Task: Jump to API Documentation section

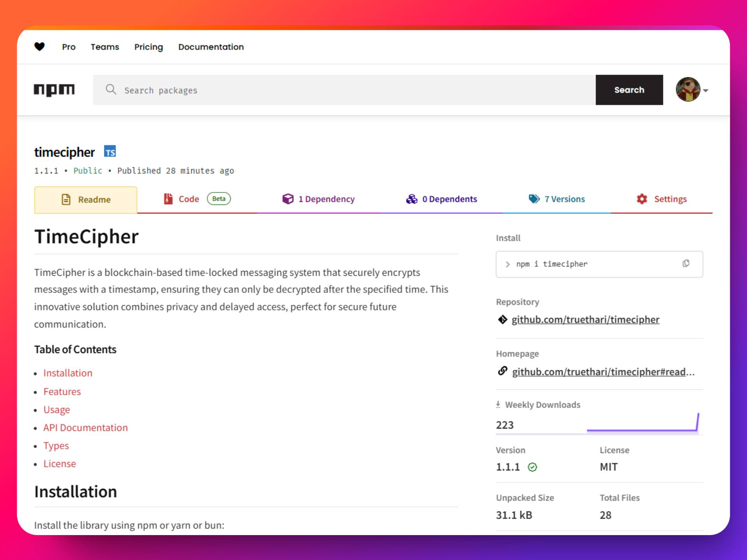Action: click(x=85, y=428)
